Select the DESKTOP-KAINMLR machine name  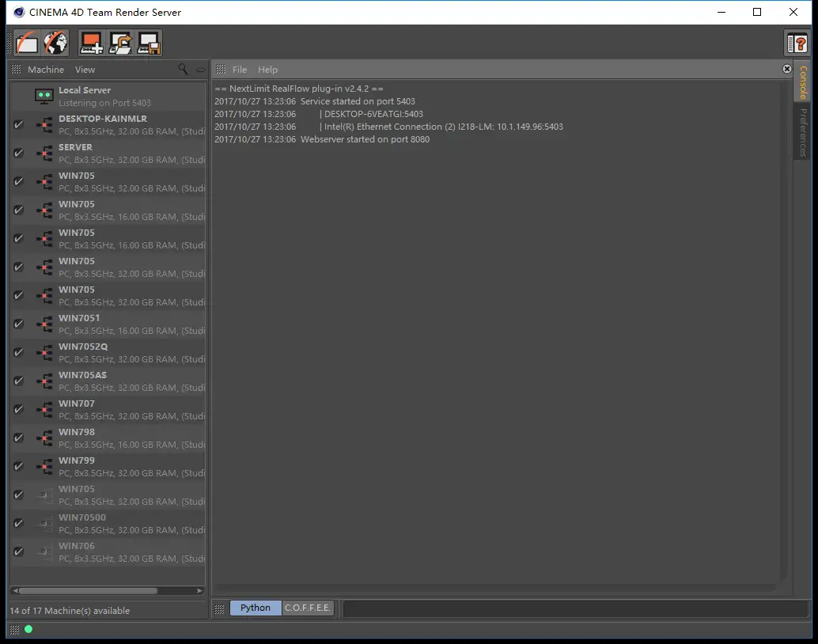coord(103,119)
